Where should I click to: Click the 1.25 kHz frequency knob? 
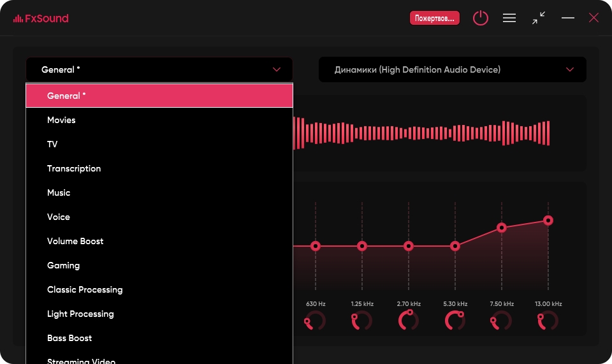(x=361, y=321)
